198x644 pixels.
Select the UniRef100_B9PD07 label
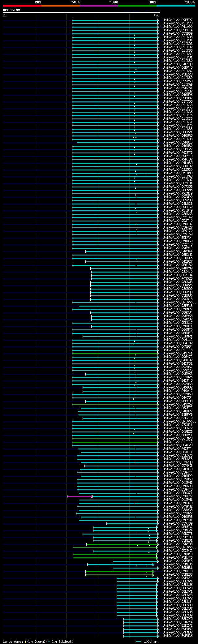[178, 98]
